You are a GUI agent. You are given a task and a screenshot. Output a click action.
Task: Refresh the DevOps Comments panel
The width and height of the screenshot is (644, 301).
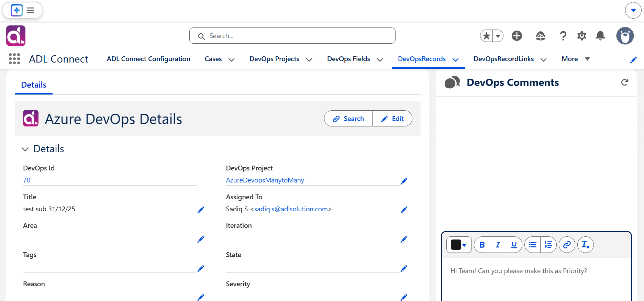625,82
